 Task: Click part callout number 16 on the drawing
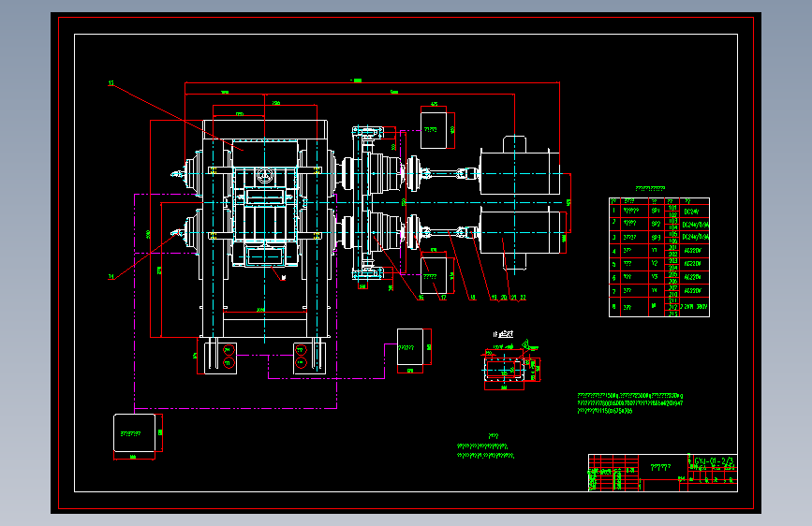pyautogui.click(x=421, y=298)
